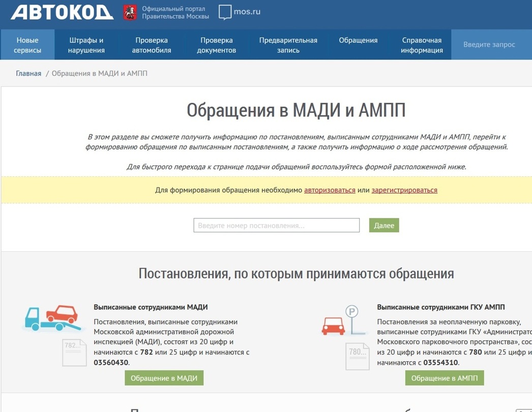Click the Moscow government coat of arms icon
This screenshot has width=532, height=412.
tap(130, 13)
